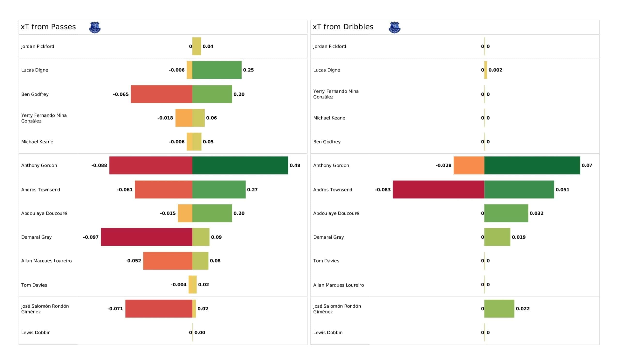Select Allan Marques Loureiro's orange -0.052 bar
Image resolution: width=620 pixels, height=364 pixels.
pyautogui.click(x=168, y=261)
